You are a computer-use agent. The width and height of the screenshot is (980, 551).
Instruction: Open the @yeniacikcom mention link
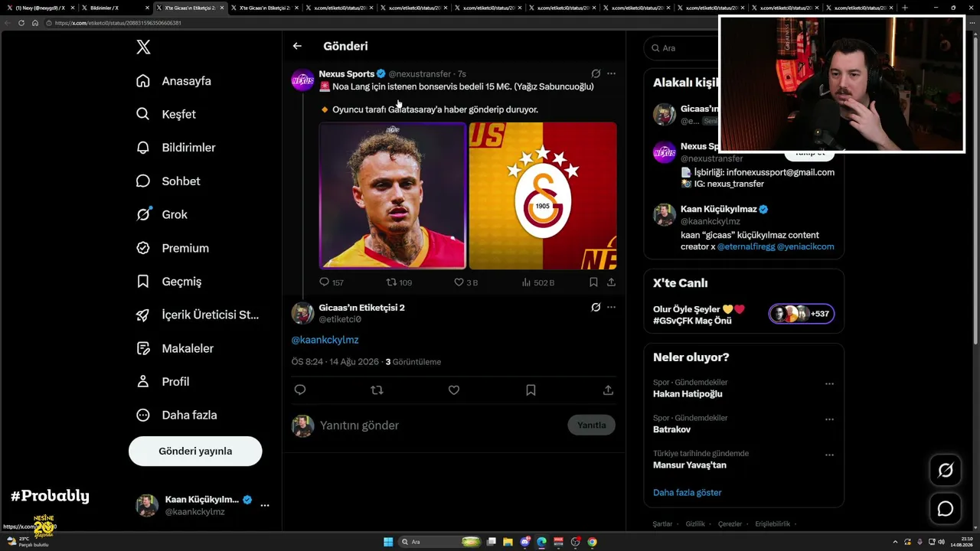tap(805, 247)
